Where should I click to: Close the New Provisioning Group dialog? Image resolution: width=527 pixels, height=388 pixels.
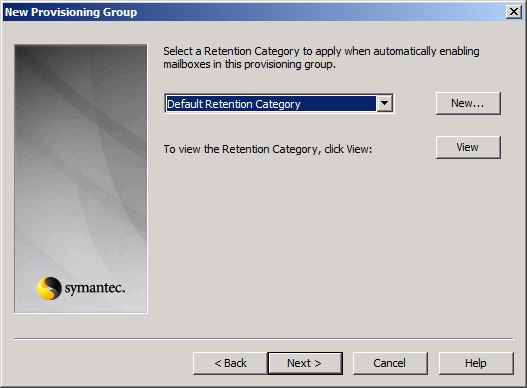514,12
